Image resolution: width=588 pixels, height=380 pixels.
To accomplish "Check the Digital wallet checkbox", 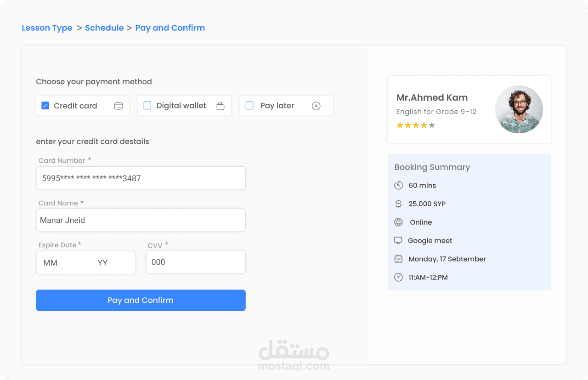I will point(147,106).
